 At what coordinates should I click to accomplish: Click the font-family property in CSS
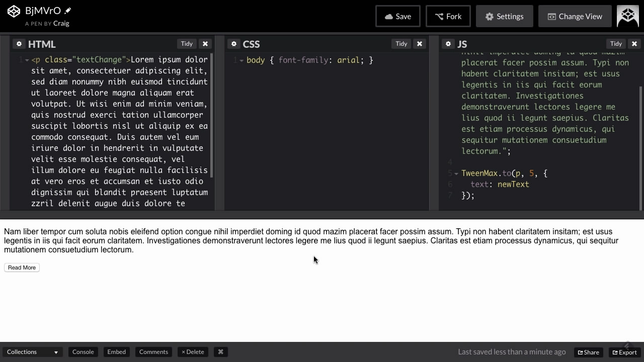[303, 60]
